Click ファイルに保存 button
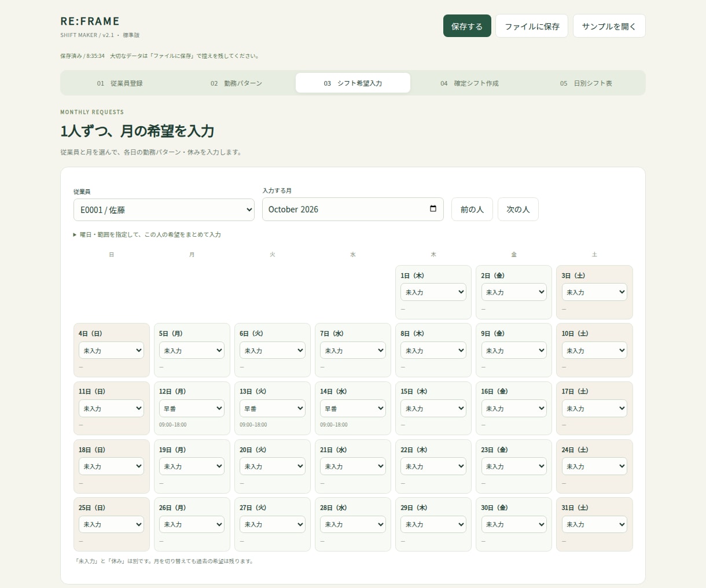Viewport: 706px width, 588px height. (532, 26)
